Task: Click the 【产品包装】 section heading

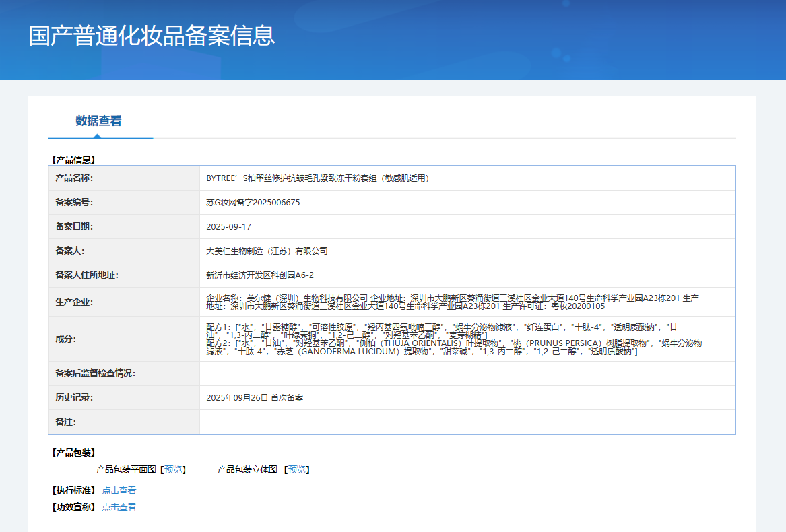Action: [73, 453]
